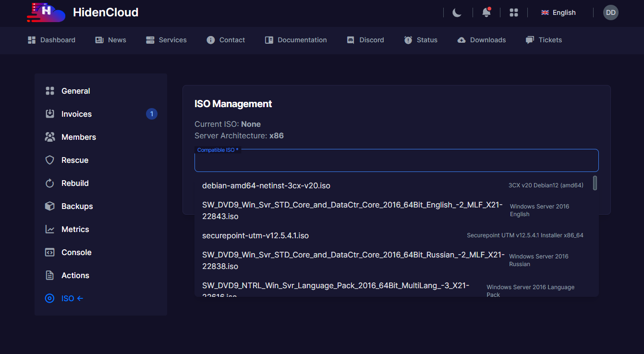Viewport: 644px width, 354px height.
Task: Open Backups in the sidebar
Action: tap(77, 206)
